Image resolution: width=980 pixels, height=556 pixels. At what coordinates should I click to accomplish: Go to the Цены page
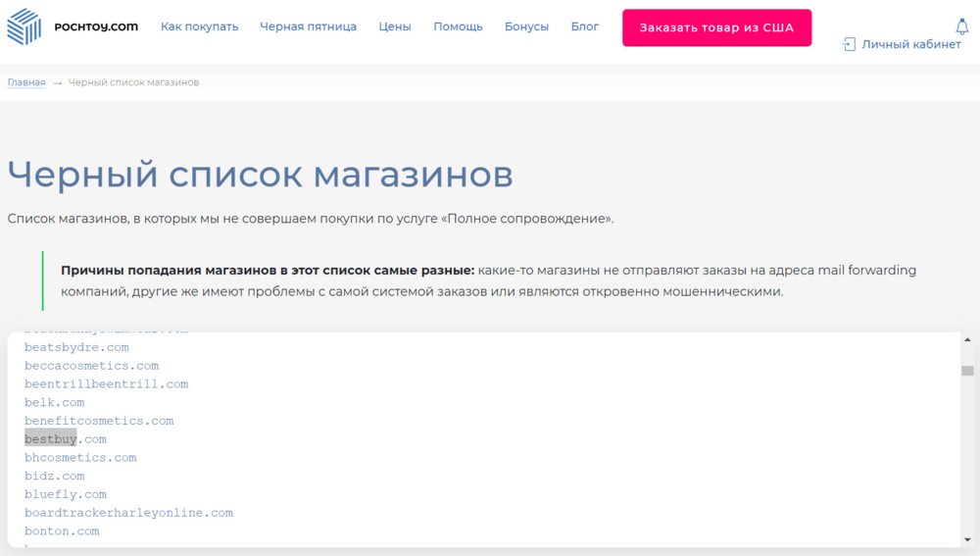click(x=395, y=26)
